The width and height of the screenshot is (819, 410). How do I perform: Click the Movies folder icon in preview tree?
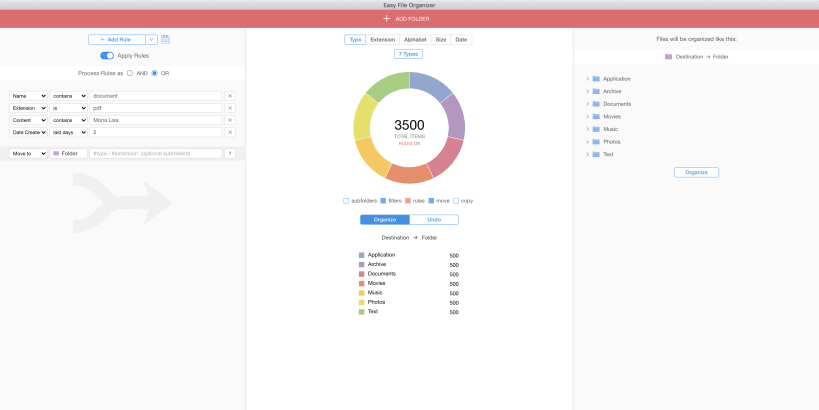click(x=596, y=116)
